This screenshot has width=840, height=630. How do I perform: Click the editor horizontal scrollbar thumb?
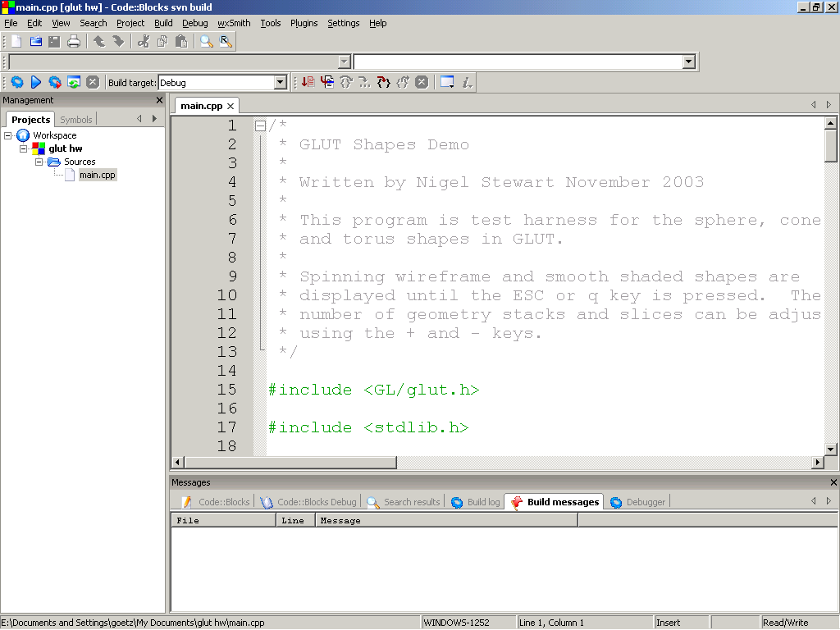click(289, 463)
